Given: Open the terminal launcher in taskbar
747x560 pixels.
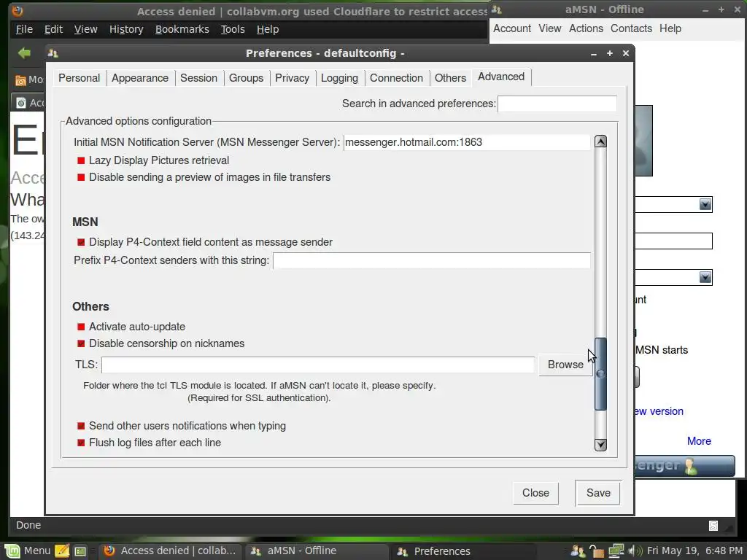Looking at the screenshot, I should [x=80, y=551].
